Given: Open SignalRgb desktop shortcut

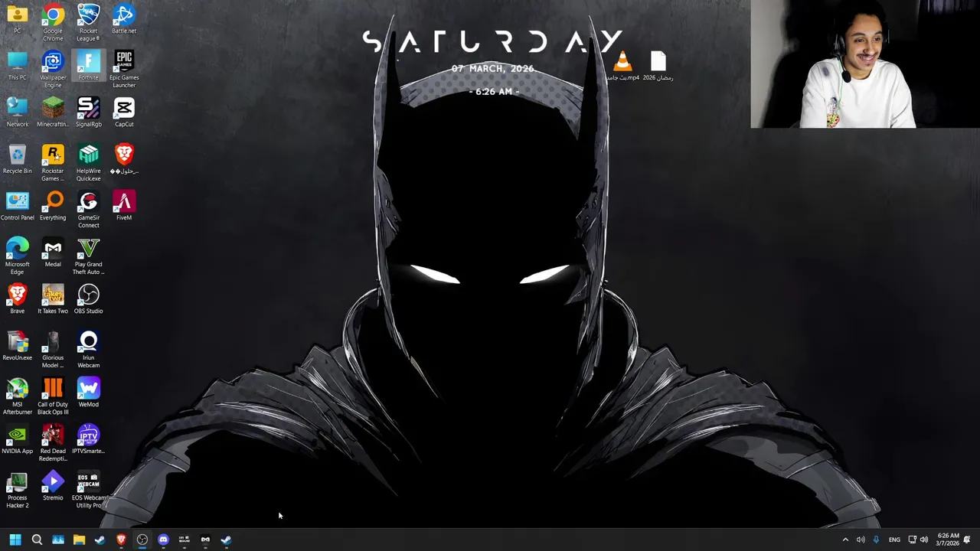Looking at the screenshot, I should (x=88, y=113).
